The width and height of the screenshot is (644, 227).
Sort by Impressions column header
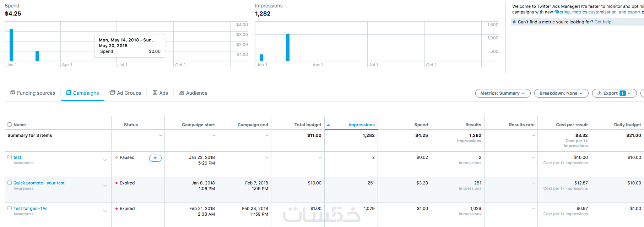click(362, 125)
